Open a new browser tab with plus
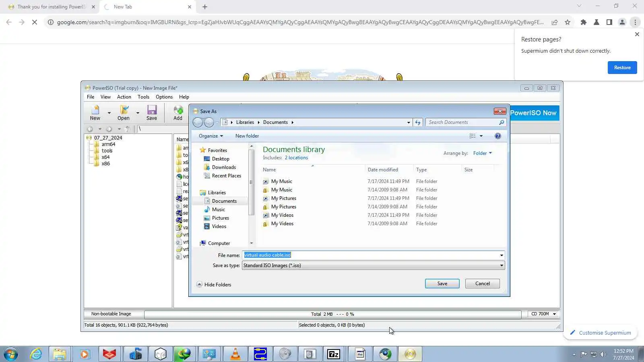Screen dimensions: 644x362 pyautogui.click(x=205, y=7)
